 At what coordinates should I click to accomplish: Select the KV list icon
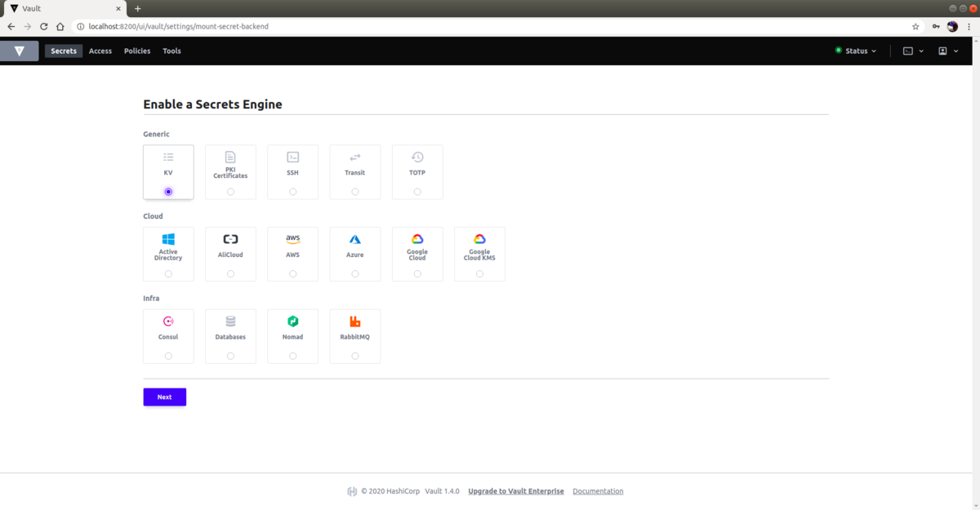coord(168,157)
